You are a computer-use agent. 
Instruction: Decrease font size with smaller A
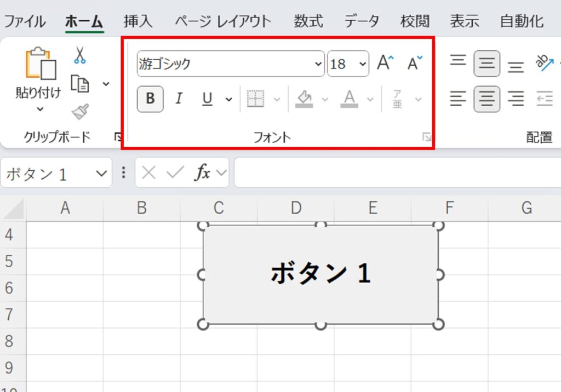[x=415, y=64]
